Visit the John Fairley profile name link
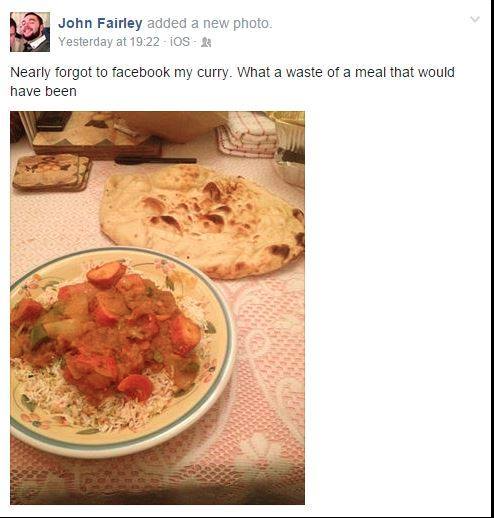 [x=100, y=23]
